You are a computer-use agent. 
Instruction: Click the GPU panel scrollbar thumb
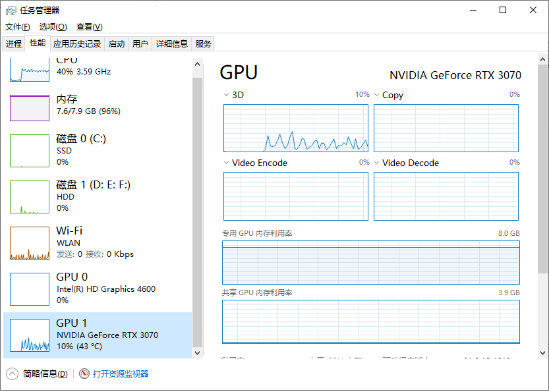[542, 169]
